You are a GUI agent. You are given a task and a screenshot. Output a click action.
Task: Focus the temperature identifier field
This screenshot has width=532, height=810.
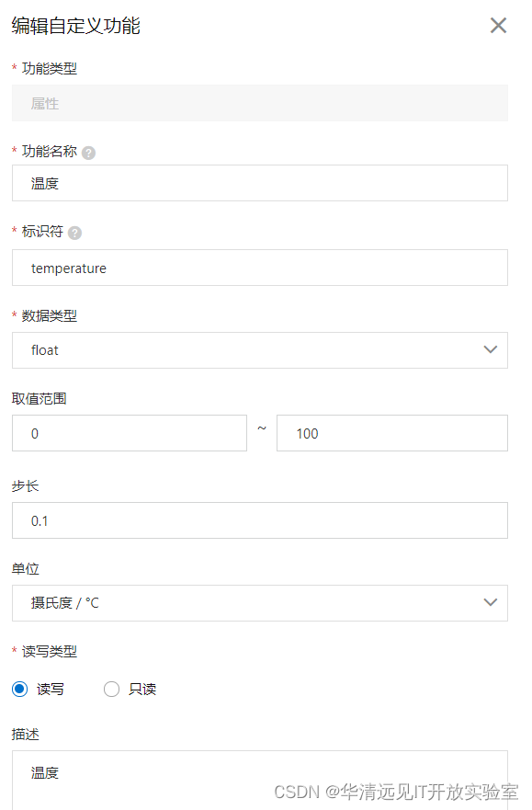(259, 268)
